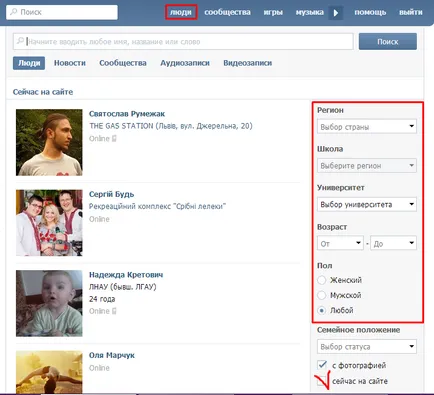Click the top-left Поиск search field
Viewport: 434px width, 395px height.
(62, 12)
